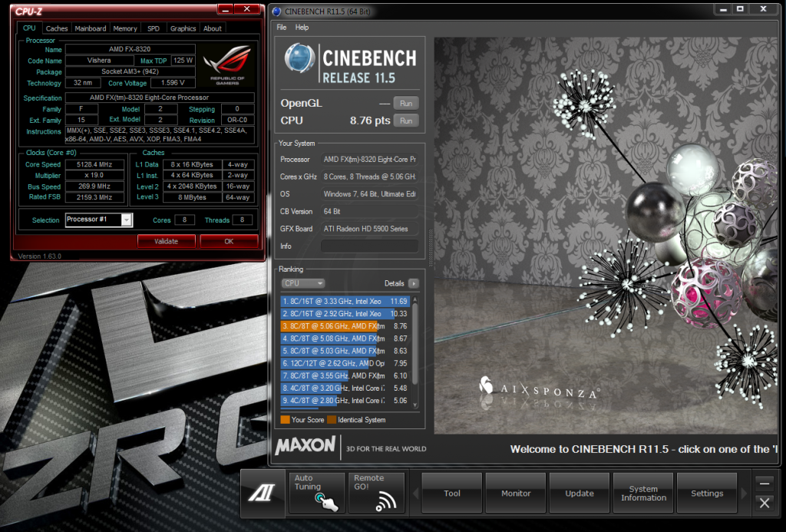The width and height of the screenshot is (786, 532).
Task: Click the CPU score 8.76 pts
Action: [370, 121]
